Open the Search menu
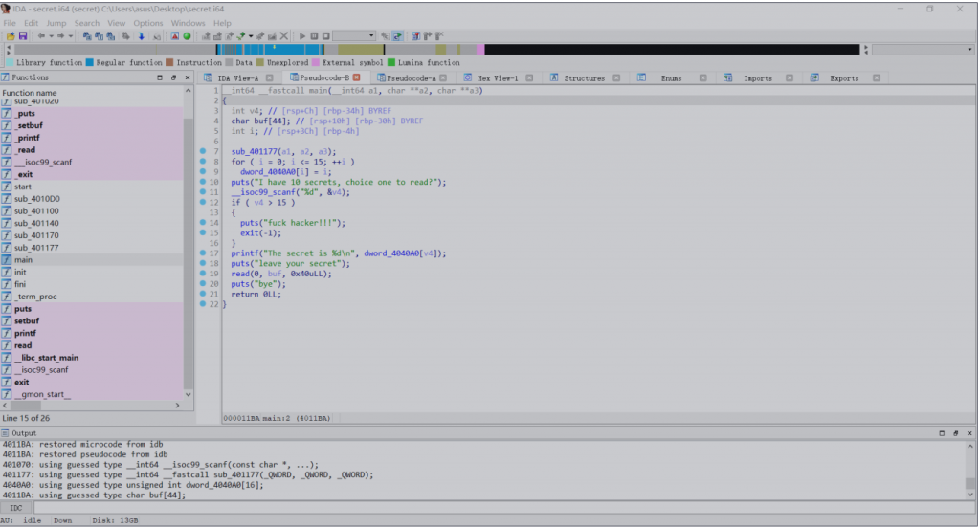This screenshot has width=980, height=528. [x=87, y=23]
